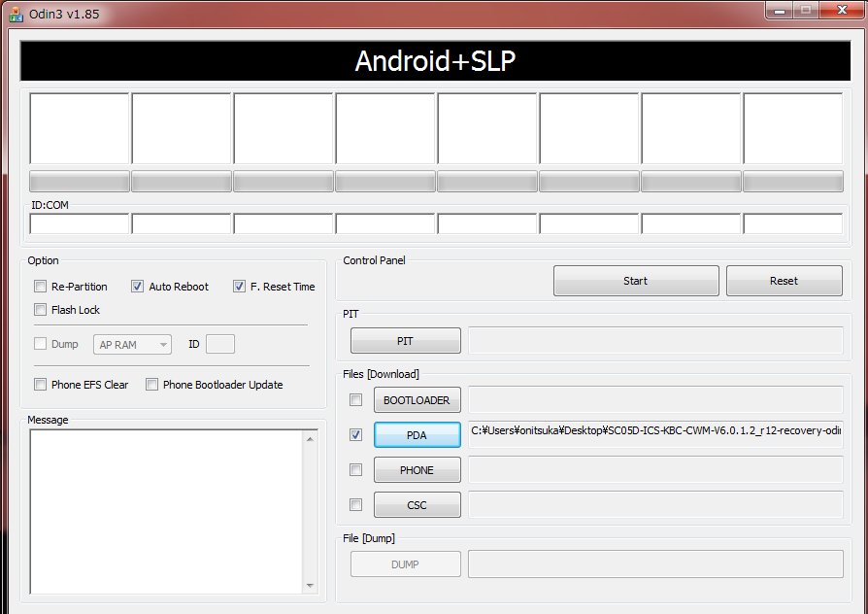Tick the BOOTLOADER file checkbox
Viewport: 868px width, 614px height.
click(x=356, y=400)
